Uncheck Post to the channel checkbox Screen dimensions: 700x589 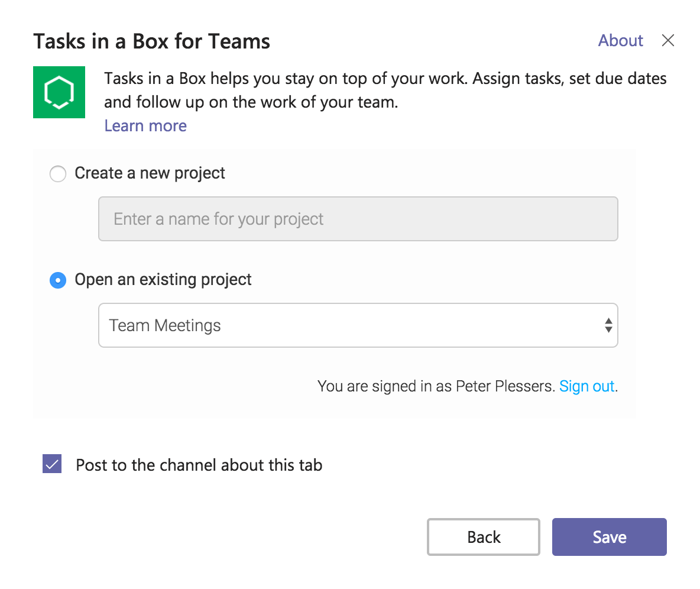pyautogui.click(x=52, y=464)
